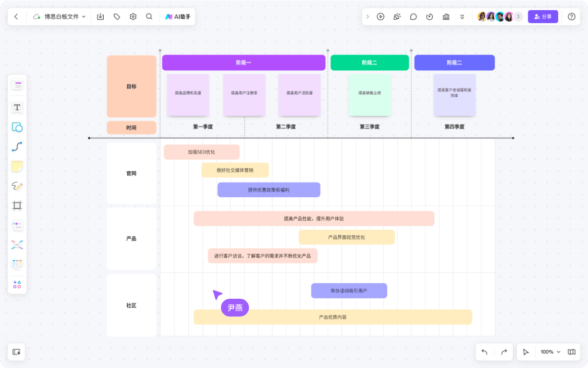Select the Shape tool
Viewport: 588px width, 368px height.
coord(17,127)
